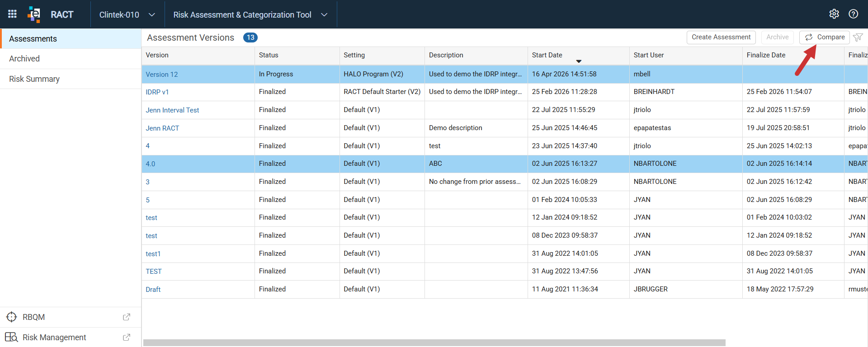Open the version 3 link
Screen dimensions: 868x347
click(x=148, y=182)
